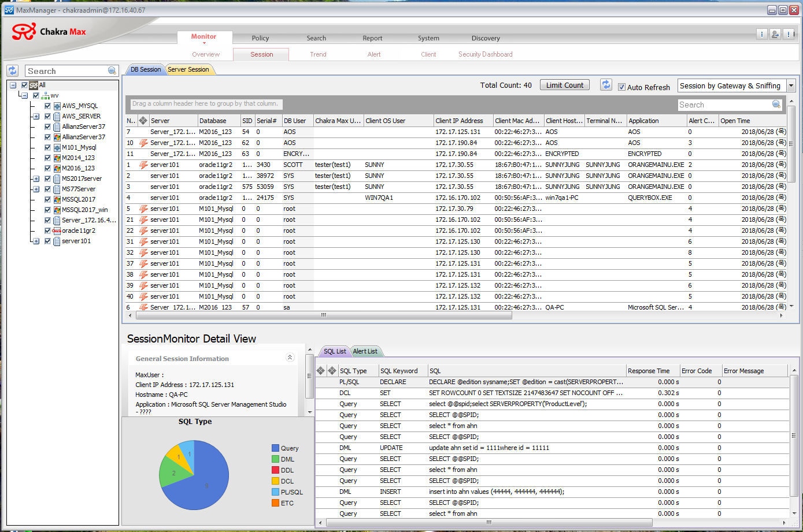The width and height of the screenshot is (803, 532).
Task: Click the lightning icon in session row 21
Action: coord(143,220)
